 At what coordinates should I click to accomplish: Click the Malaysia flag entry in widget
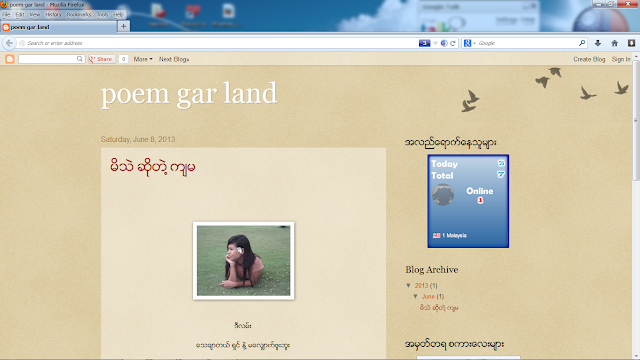coord(450,236)
